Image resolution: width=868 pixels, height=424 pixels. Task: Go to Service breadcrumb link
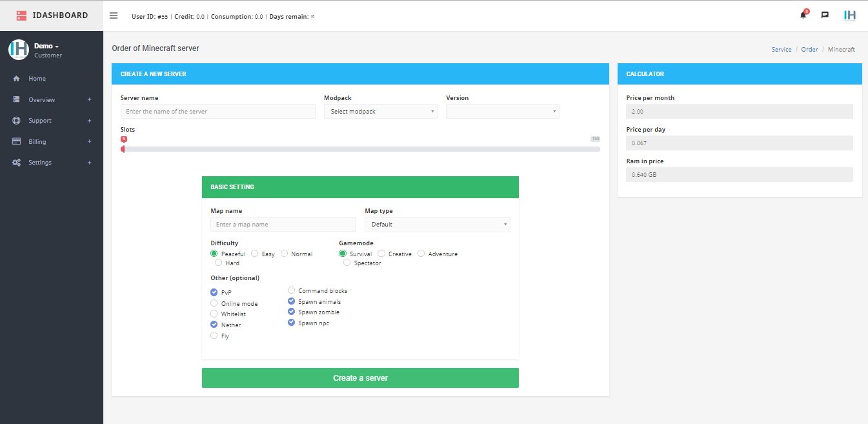781,50
